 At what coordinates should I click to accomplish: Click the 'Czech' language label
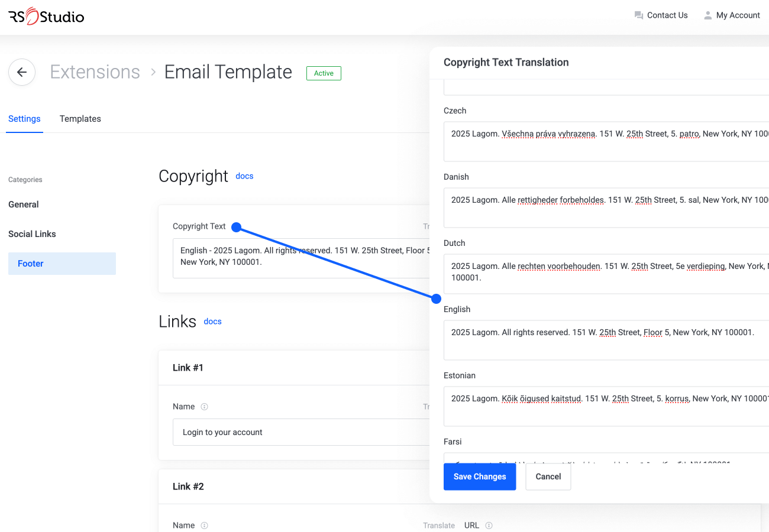(455, 111)
